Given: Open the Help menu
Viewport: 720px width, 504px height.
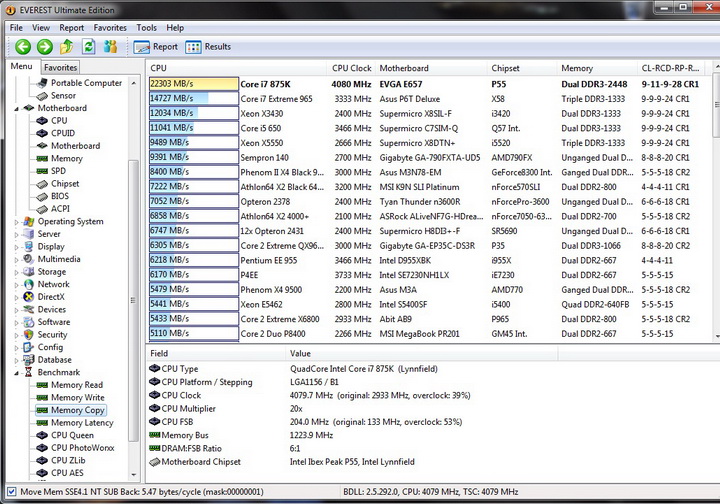Looking at the screenshot, I should [175, 28].
